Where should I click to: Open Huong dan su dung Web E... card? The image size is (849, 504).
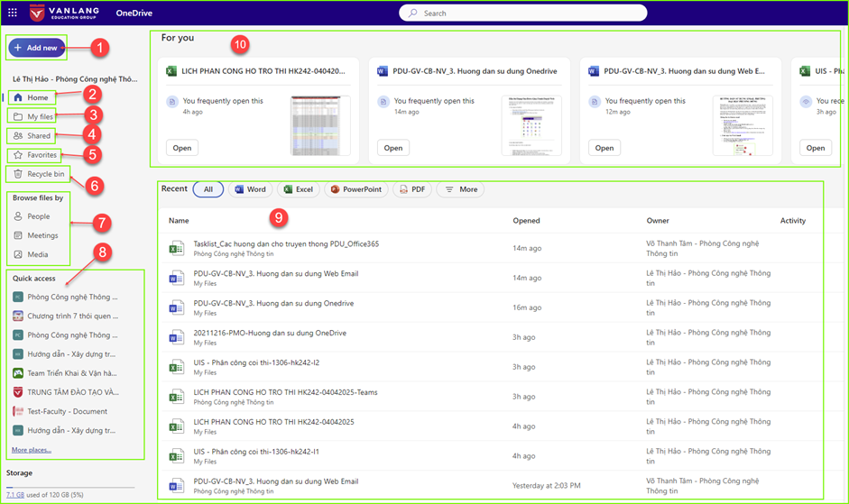click(x=680, y=110)
